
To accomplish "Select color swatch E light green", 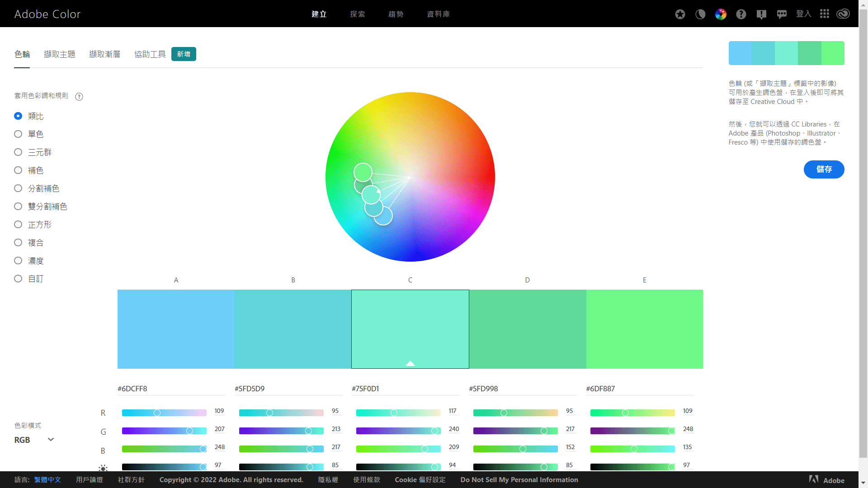I will 645,329.
